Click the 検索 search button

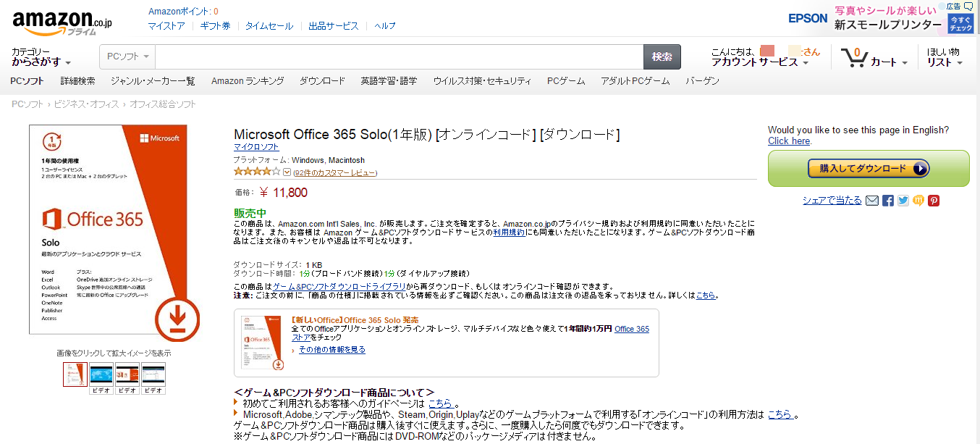point(662,56)
